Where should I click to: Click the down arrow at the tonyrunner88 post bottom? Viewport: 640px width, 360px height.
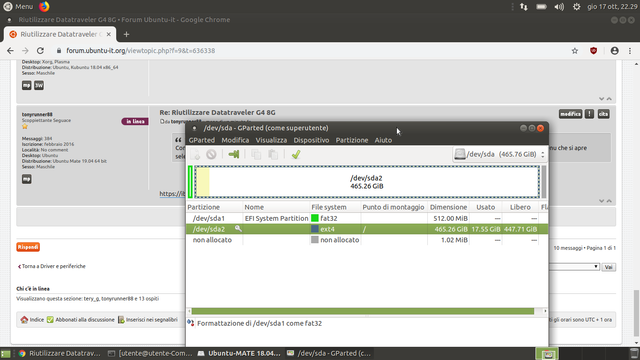point(601,201)
